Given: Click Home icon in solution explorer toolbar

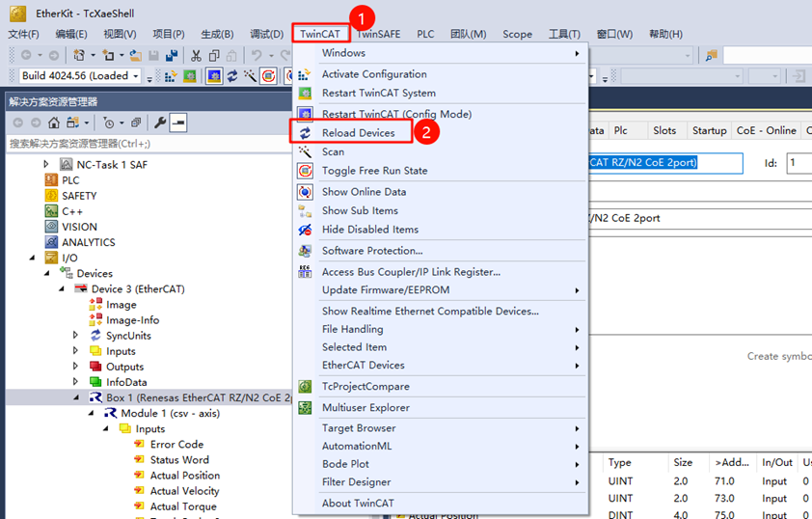Looking at the screenshot, I should pos(54,123).
